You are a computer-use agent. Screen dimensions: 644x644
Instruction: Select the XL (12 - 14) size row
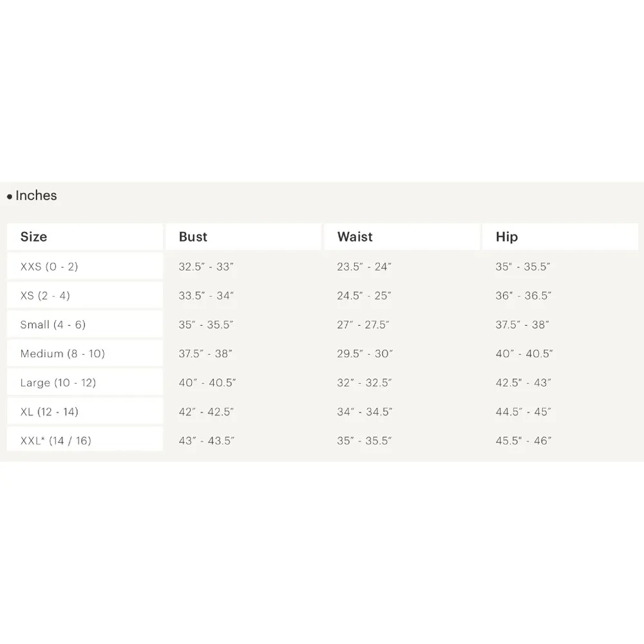tap(50, 412)
